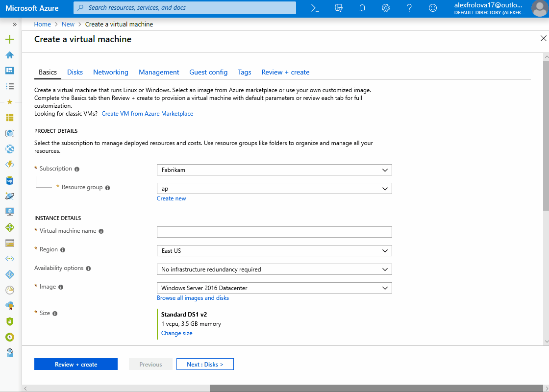The image size is (549, 392).
Task: Open Home from the sidebar house icon
Action: point(10,55)
